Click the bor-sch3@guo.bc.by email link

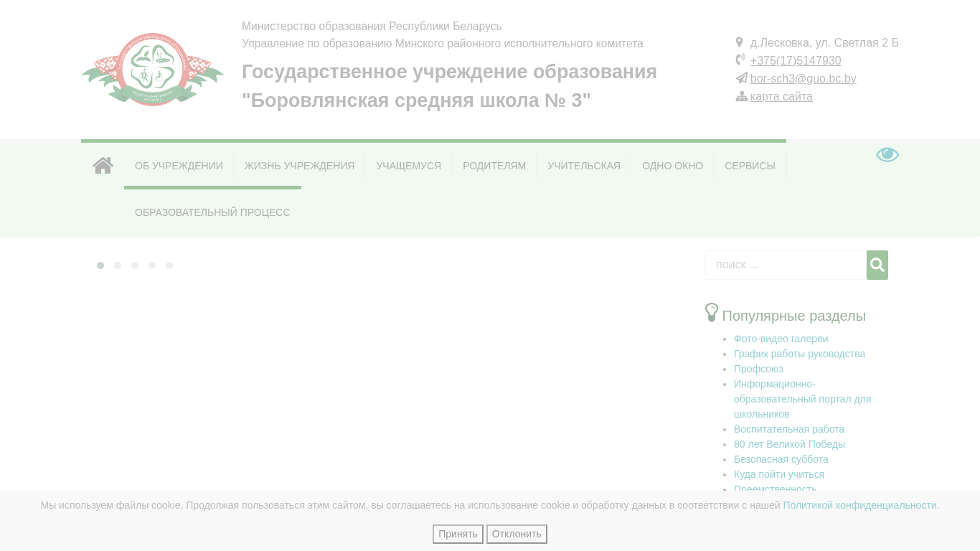(x=803, y=79)
